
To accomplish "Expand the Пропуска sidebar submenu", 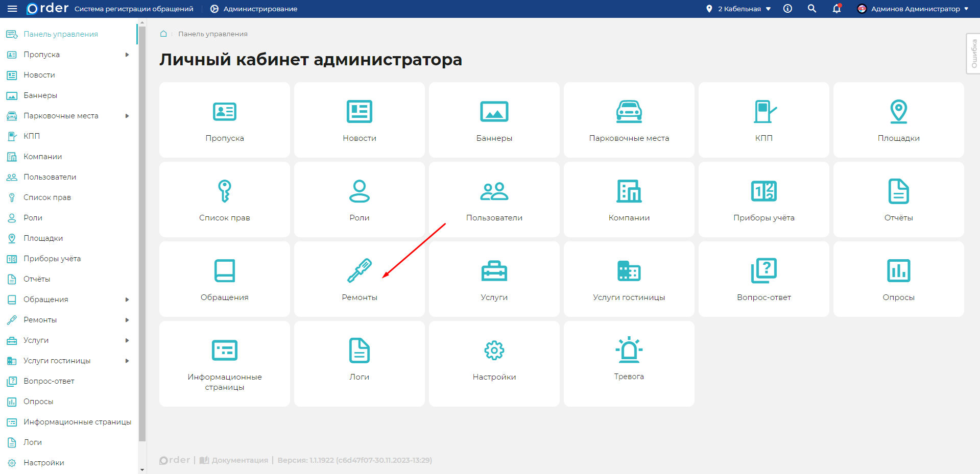I will (127, 55).
